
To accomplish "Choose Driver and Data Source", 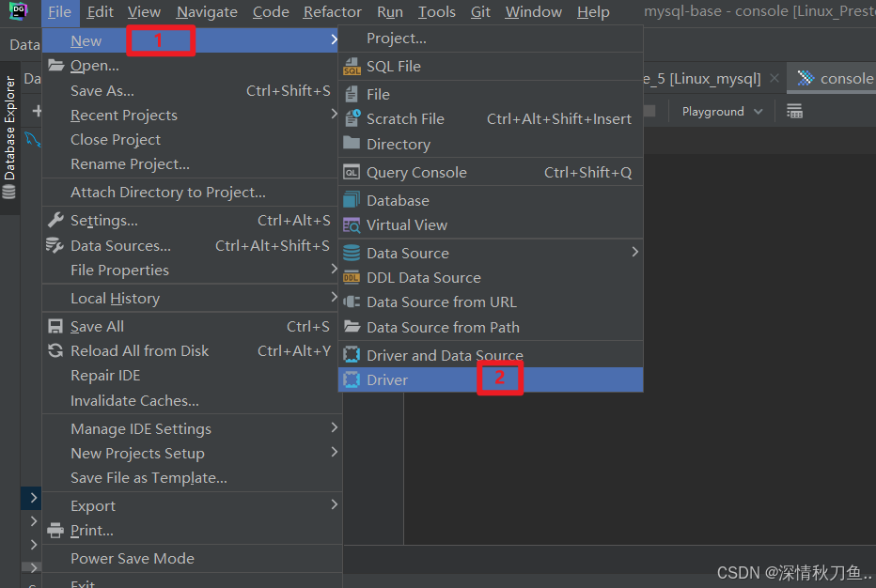I will click(x=491, y=355).
